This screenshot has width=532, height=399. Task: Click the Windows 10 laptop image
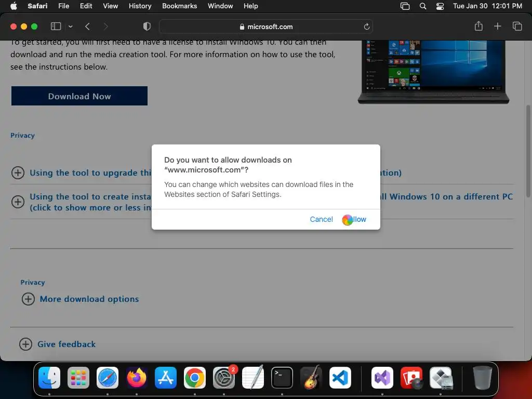point(433,72)
